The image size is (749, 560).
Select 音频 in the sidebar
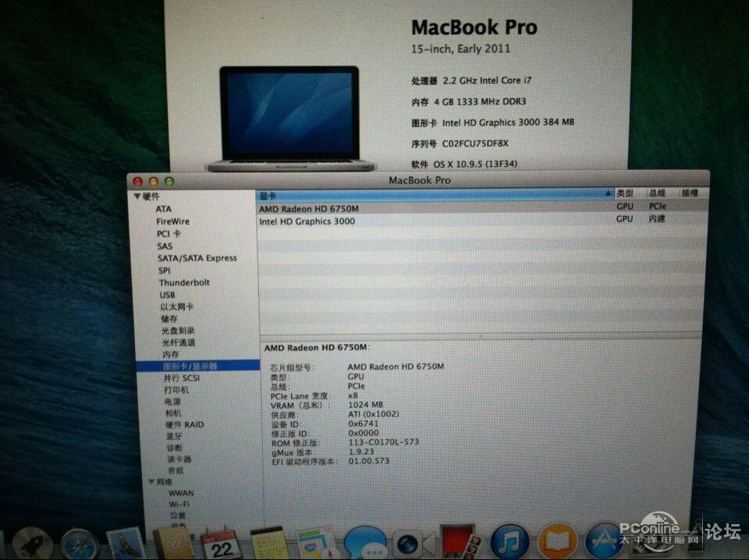click(x=176, y=471)
